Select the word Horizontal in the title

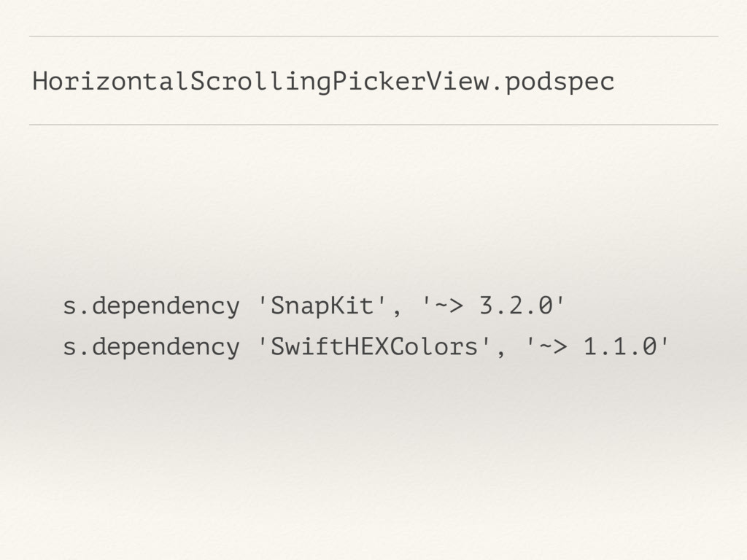(x=111, y=80)
